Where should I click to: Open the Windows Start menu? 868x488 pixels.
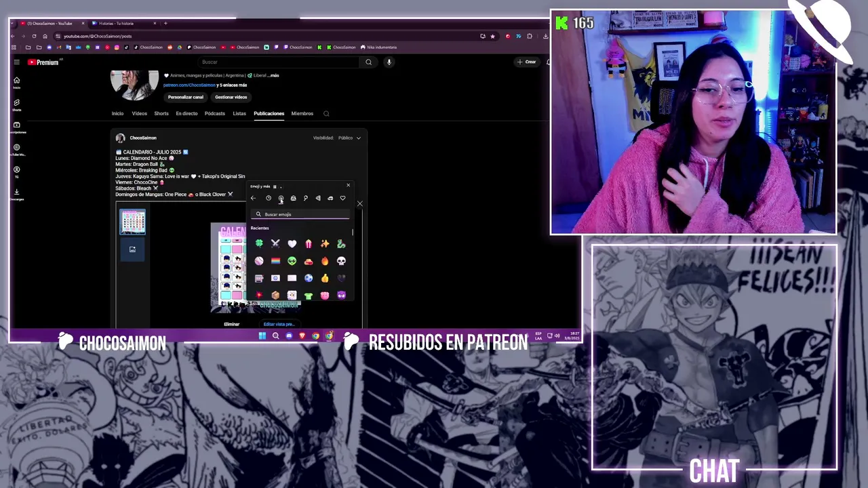point(262,335)
